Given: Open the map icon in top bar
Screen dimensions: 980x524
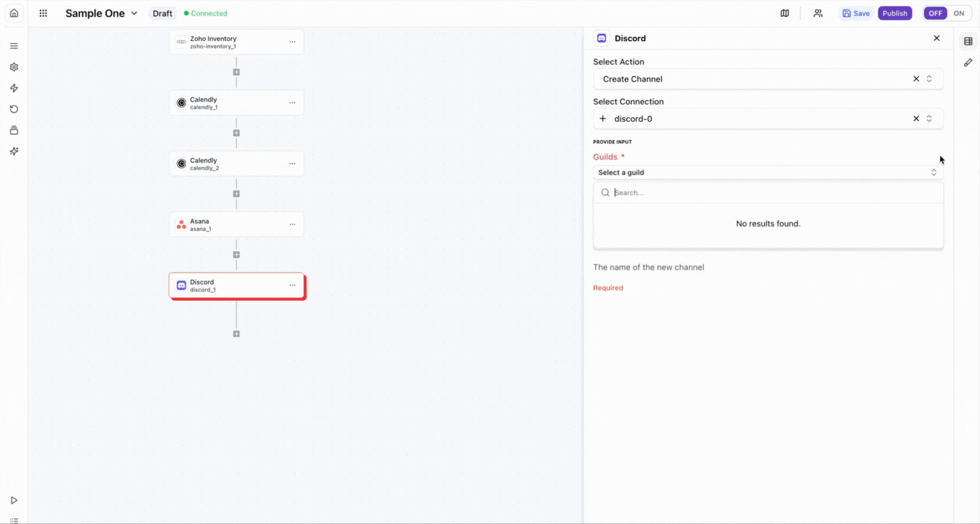Looking at the screenshot, I should coord(785,13).
